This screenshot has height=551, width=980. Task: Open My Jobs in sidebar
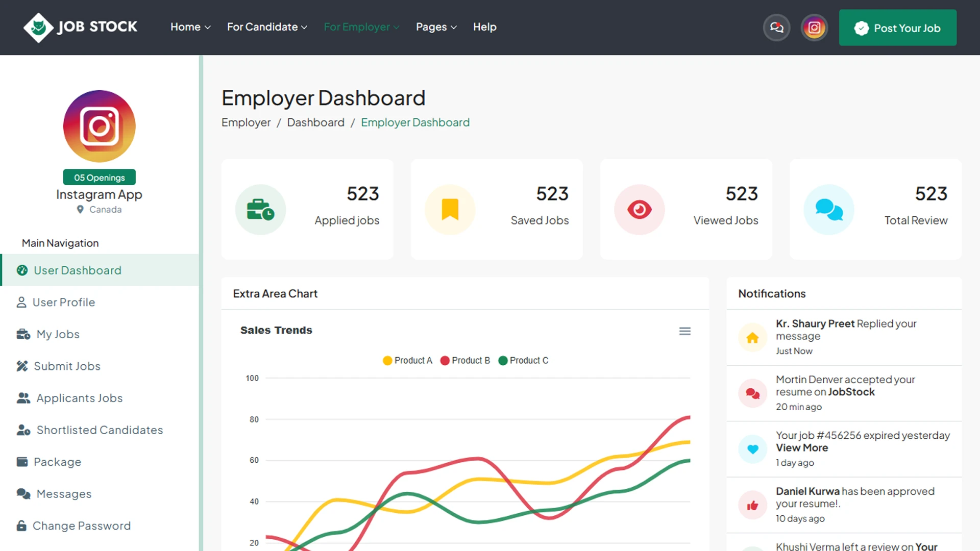[100, 334]
